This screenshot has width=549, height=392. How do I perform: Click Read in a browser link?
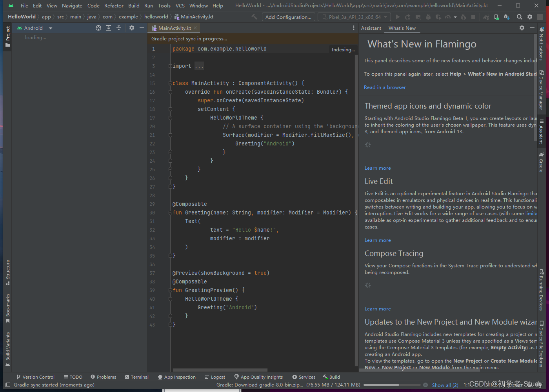(385, 87)
